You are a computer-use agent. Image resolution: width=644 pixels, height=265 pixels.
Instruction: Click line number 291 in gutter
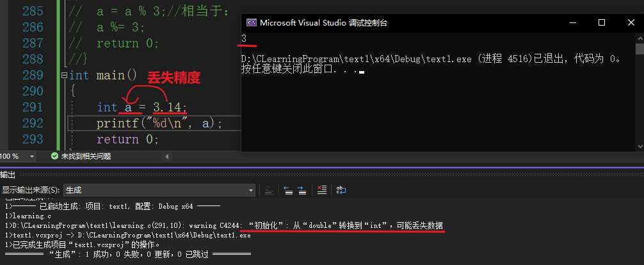coord(33,108)
